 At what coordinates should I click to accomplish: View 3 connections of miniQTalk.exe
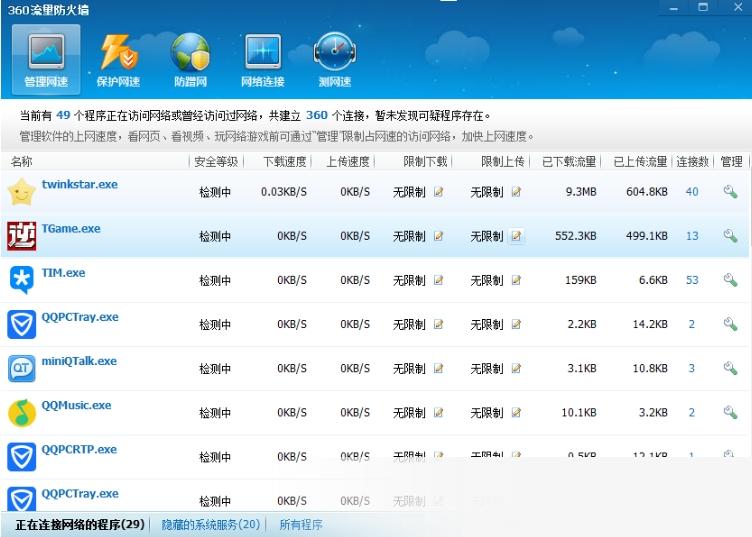click(692, 368)
